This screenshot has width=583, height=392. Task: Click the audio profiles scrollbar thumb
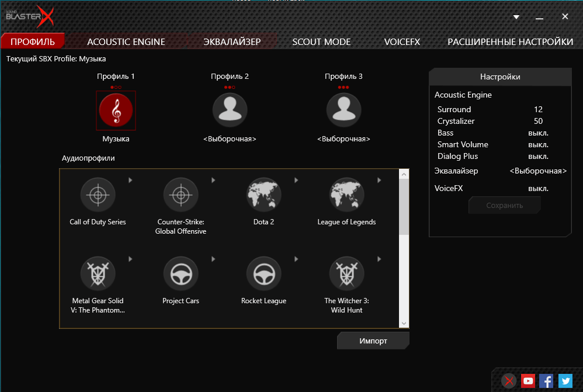pyautogui.click(x=404, y=207)
